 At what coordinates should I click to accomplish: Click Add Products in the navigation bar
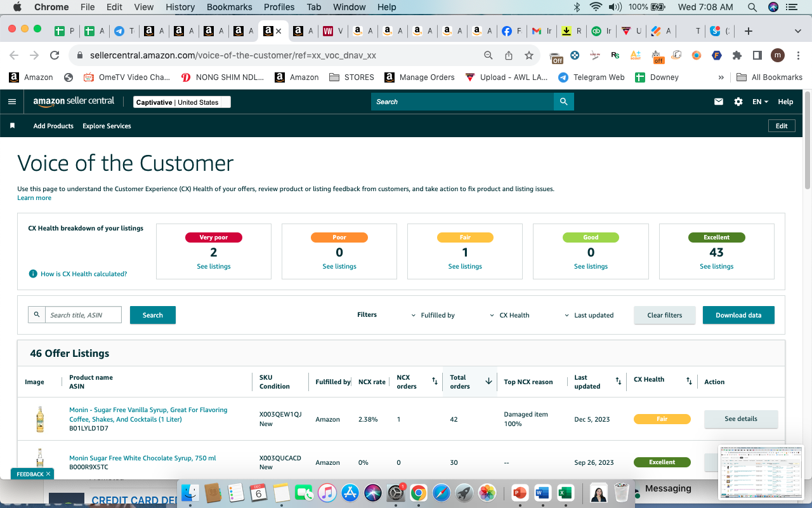tap(53, 126)
